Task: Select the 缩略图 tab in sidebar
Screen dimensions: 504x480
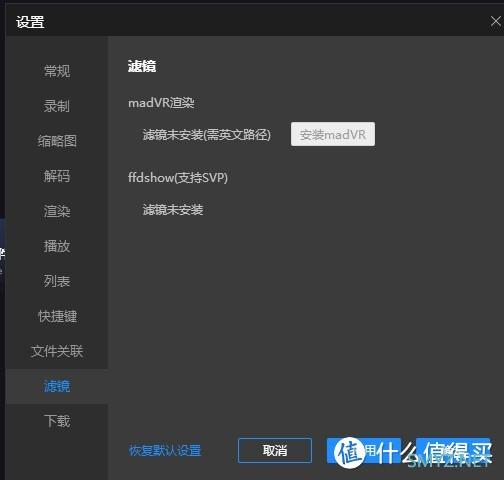Action: click(x=57, y=141)
